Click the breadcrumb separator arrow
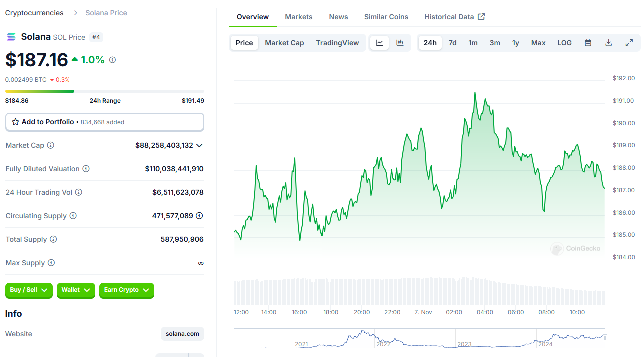Image resolution: width=644 pixels, height=359 pixels. tap(75, 13)
